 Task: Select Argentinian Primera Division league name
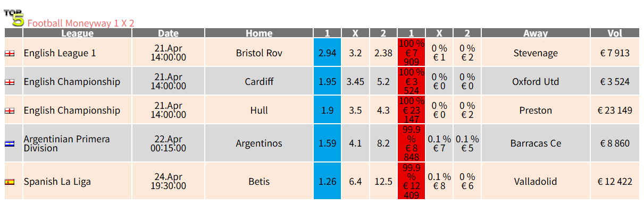point(67,143)
